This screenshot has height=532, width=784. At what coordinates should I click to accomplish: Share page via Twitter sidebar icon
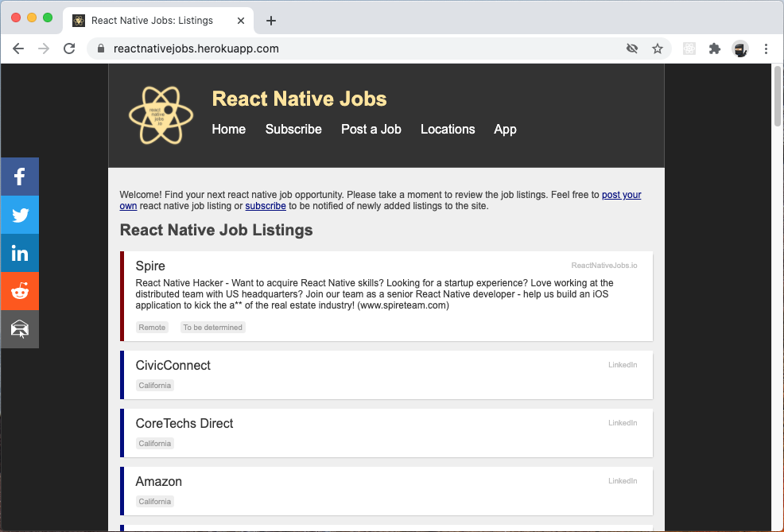point(20,215)
